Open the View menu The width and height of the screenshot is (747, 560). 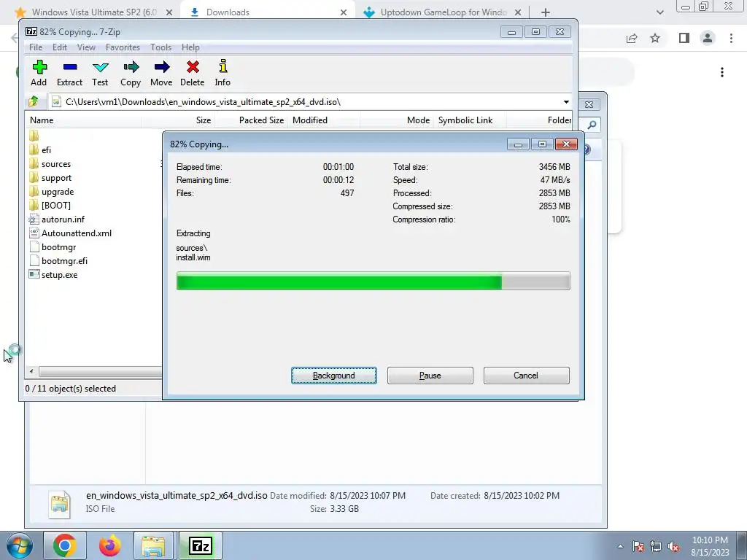point(86,47)
